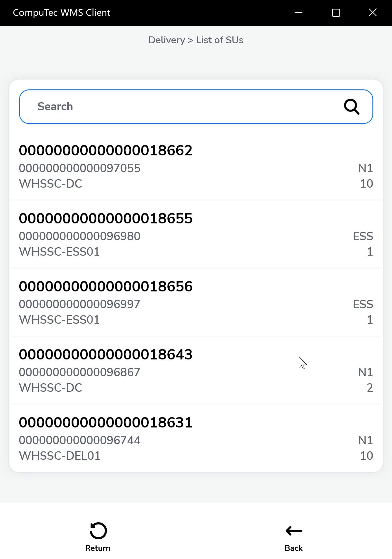Click the Return circular arrow icon
Viewport: 392px width, 559px height.
pos(98,531)
